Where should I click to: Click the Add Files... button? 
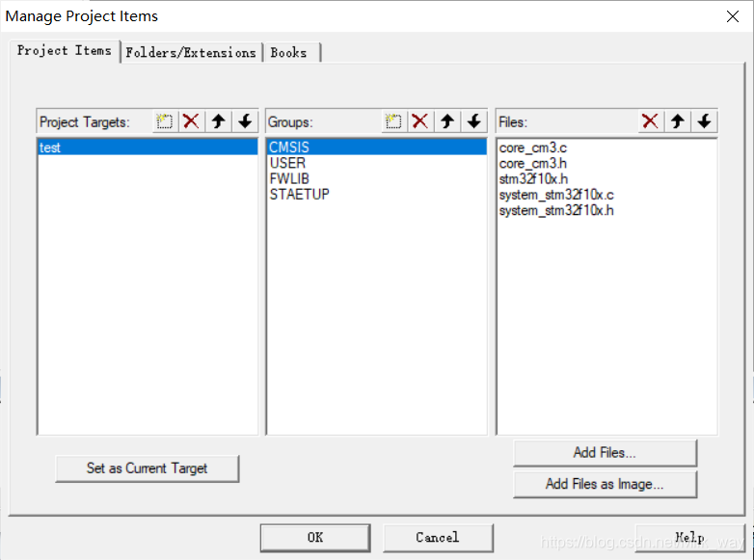(x=605, y=453)
